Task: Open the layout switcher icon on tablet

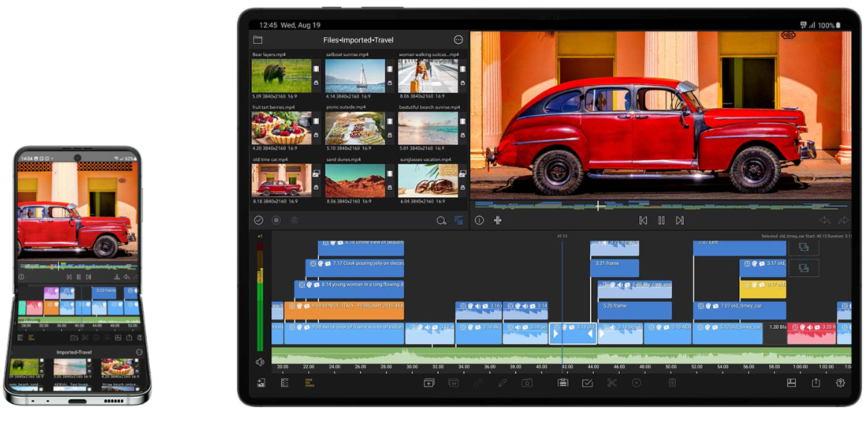Action: click(x=791, y=383)
